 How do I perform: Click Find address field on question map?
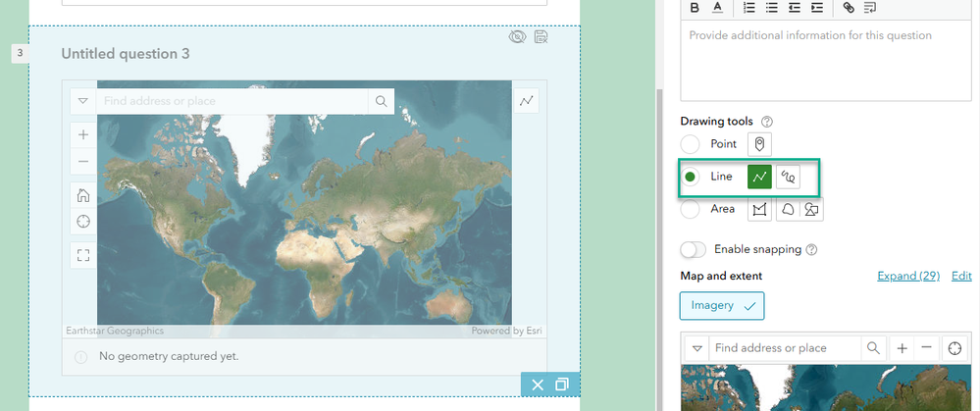232,101
